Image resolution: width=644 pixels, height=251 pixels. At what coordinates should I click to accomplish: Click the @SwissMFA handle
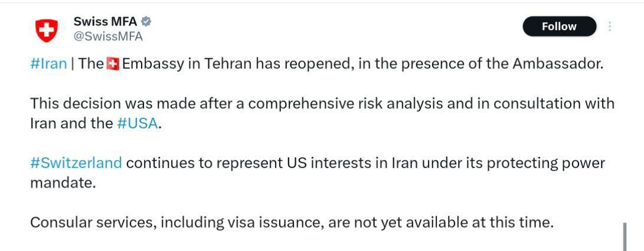point(108,36)
